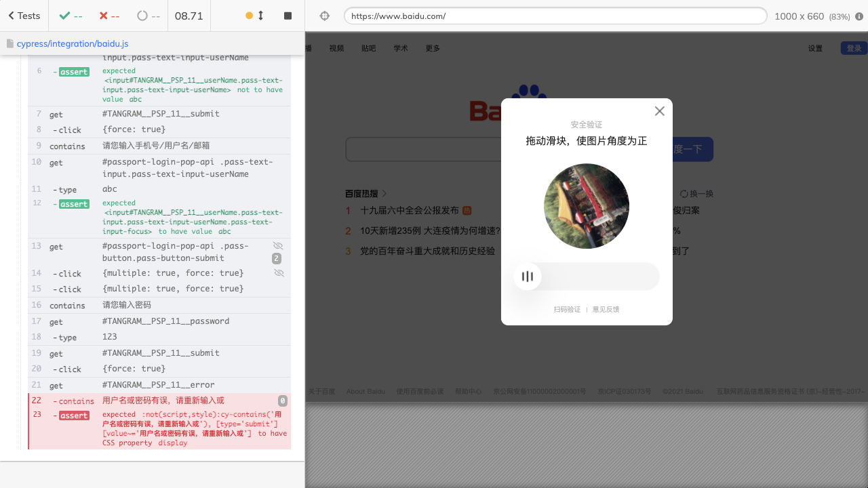Click the badge 2 on command 13
Viewport: 868px width, 488px height.
click(277, 258)
